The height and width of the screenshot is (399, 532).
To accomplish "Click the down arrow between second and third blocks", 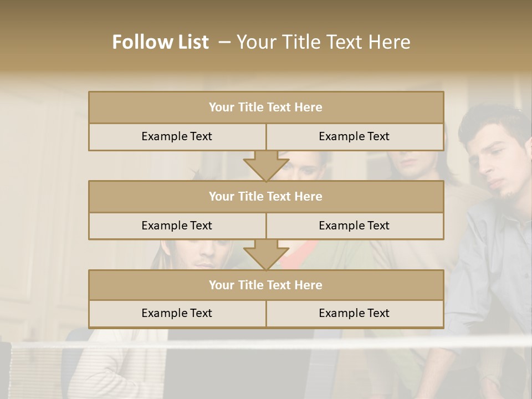I will point(266,255).
